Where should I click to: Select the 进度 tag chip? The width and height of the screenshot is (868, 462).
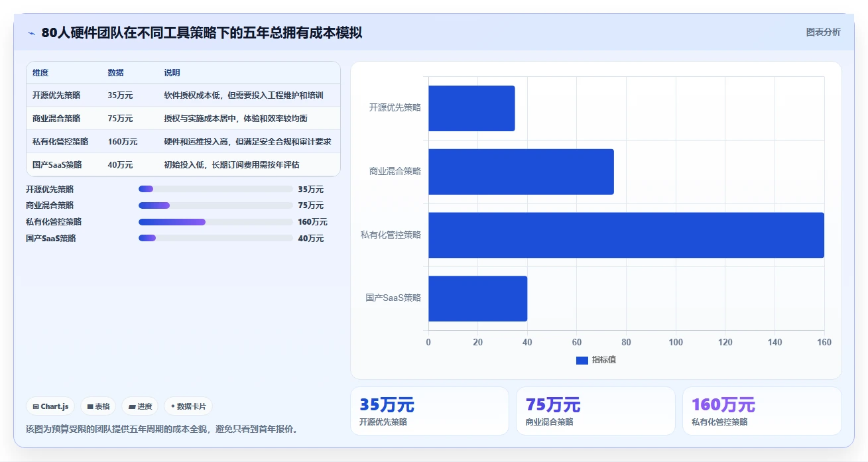(140, 406)
